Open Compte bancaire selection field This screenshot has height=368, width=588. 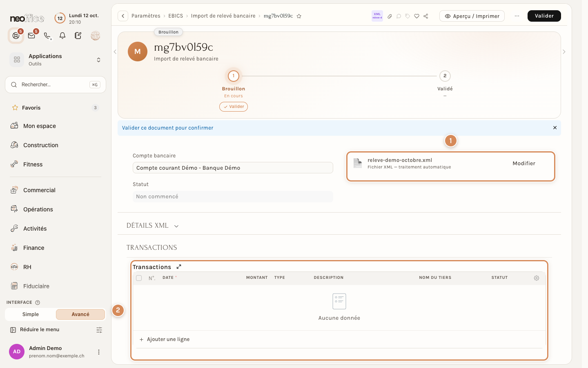233,168
